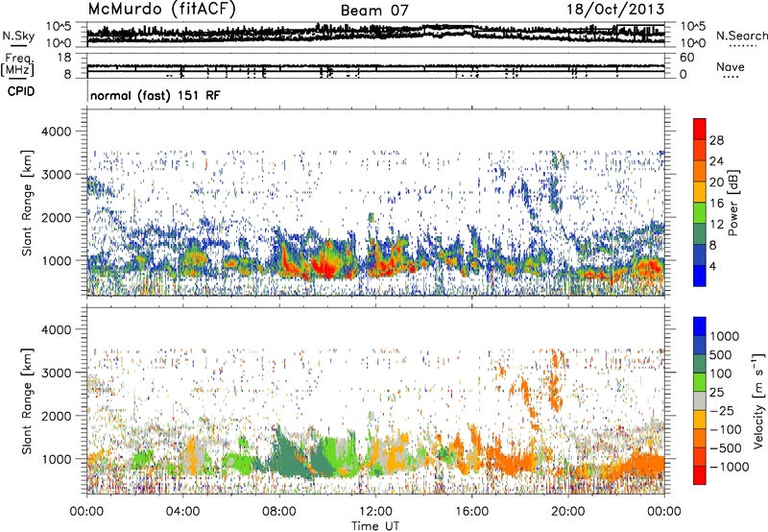This screenshot has height=532, width=768.
Task: Click the "16" tick on the Power color bar
Action: pos(716,204)
